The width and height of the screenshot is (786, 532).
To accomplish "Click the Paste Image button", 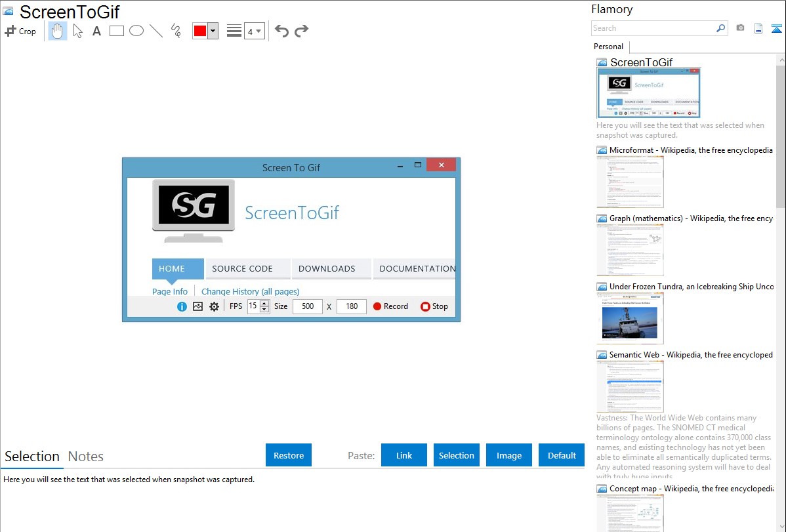I will tap(508, 455).
